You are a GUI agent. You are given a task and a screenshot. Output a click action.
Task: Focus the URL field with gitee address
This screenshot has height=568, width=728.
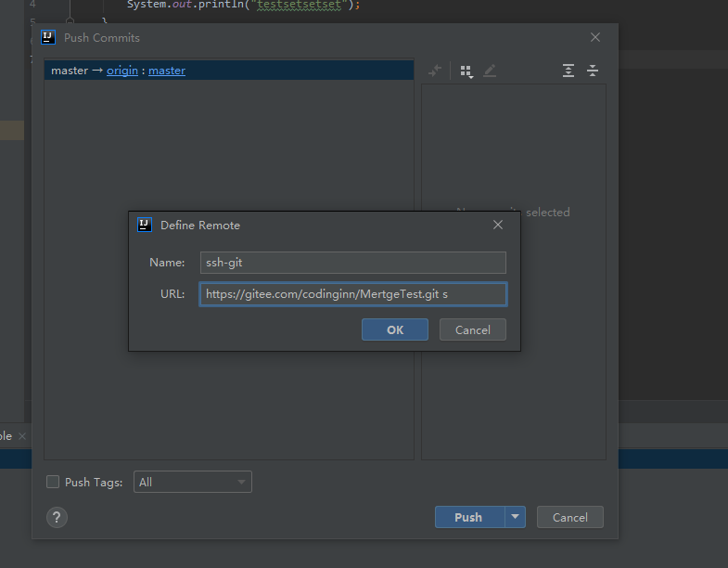click(x=352, y=294)
